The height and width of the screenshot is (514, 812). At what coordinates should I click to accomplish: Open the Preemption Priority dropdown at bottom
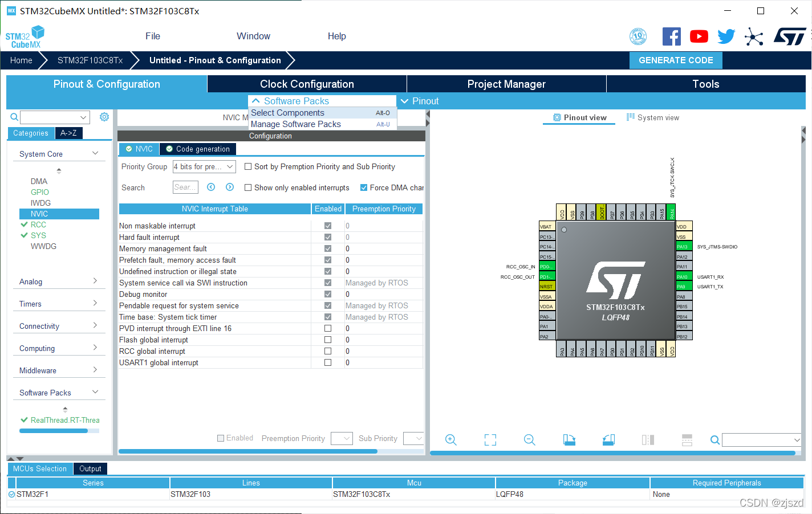[x=342, y=438]
